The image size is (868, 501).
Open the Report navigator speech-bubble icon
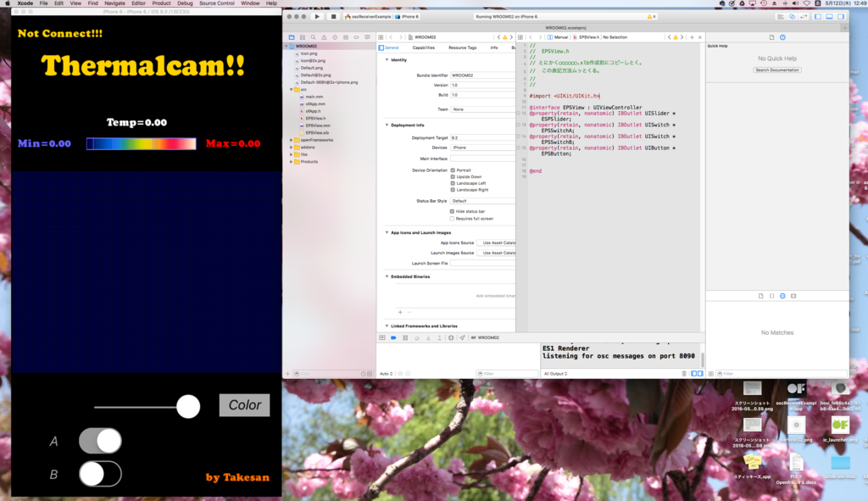click(x=367, y=37)
